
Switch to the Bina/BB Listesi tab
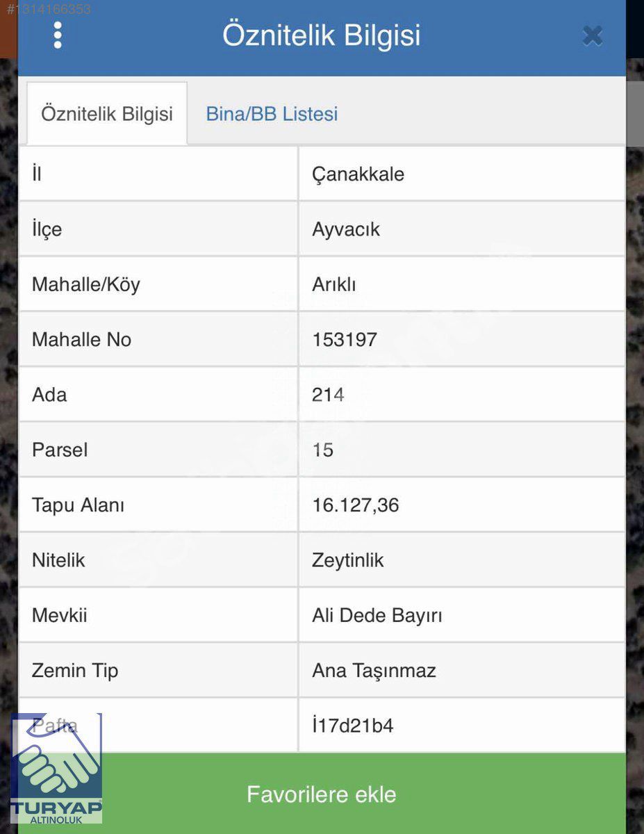click(272, 114)
